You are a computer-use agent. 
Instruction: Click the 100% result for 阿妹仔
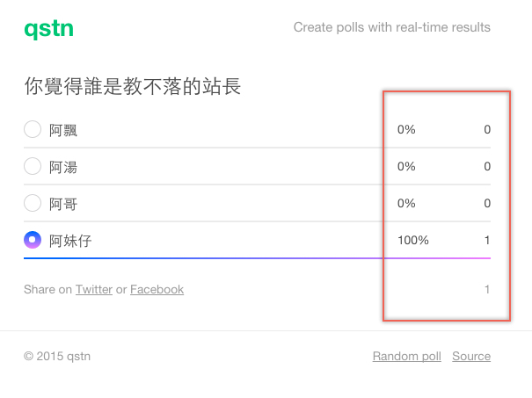point(413,240)
